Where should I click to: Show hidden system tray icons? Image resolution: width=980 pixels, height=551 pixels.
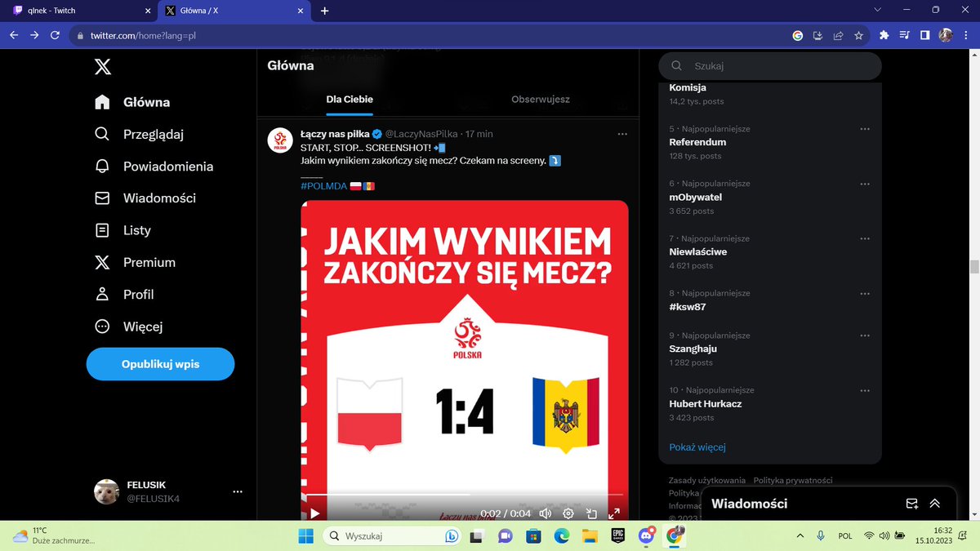800,535
